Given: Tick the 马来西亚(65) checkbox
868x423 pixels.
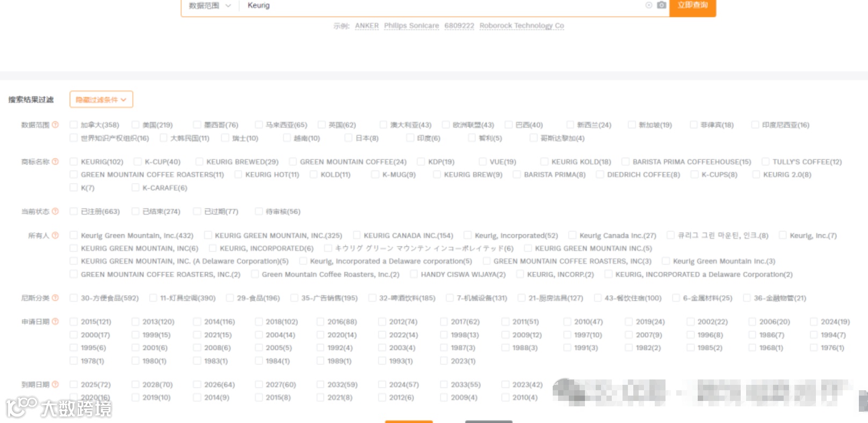Looking at the screenshot, I should 259,125.
